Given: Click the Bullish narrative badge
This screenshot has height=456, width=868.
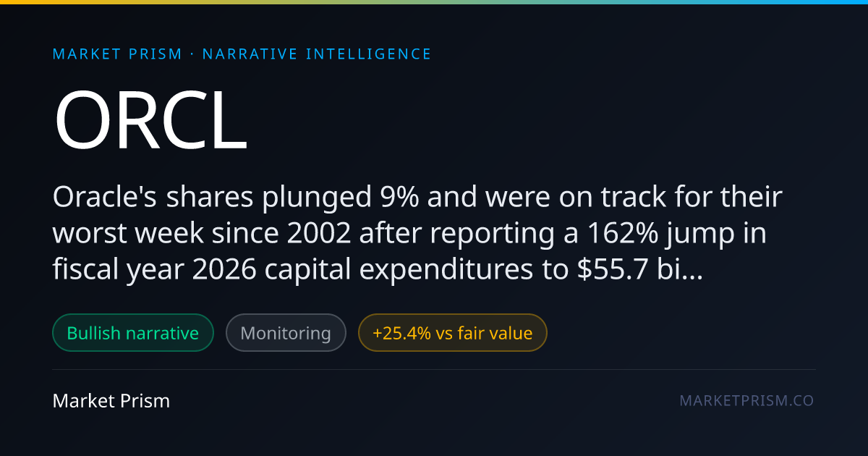Looking at the screenshot, I should pos(133,333).
